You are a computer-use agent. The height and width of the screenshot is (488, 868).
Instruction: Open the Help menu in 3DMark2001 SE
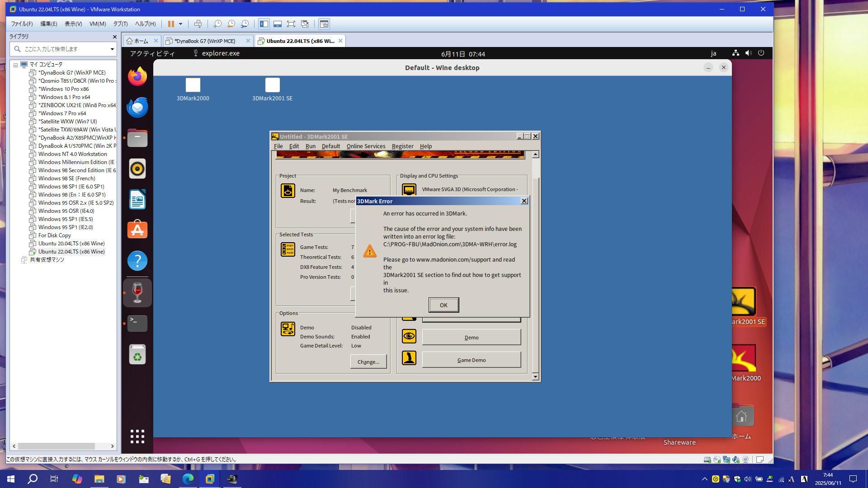(x=425, y=146)
